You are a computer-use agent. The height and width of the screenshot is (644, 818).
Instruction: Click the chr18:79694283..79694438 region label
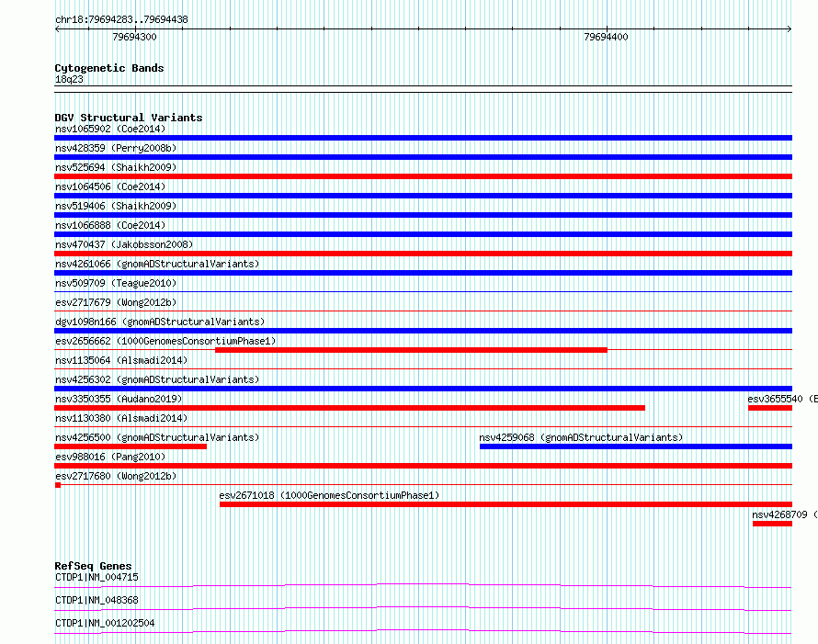pyautogui.click(x=121, y=20)
